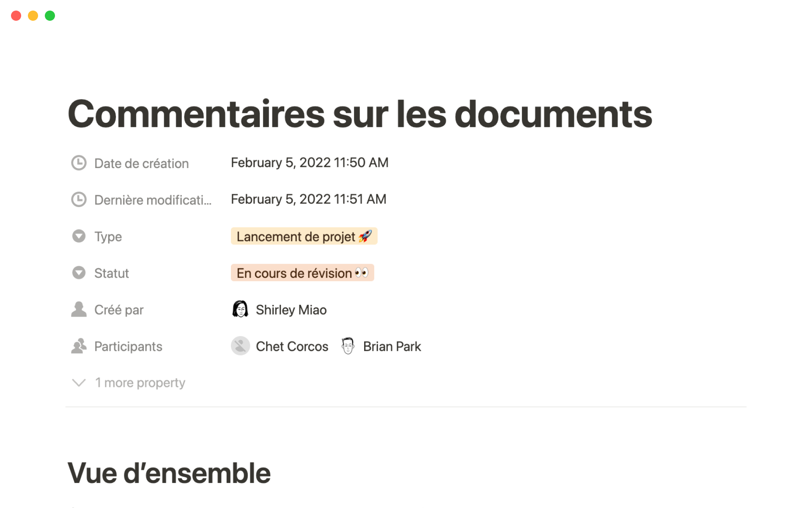Screen dimensions: 812x508
Task: Click Chet Corcos's placeholder avatar
Action: [240, 346]
